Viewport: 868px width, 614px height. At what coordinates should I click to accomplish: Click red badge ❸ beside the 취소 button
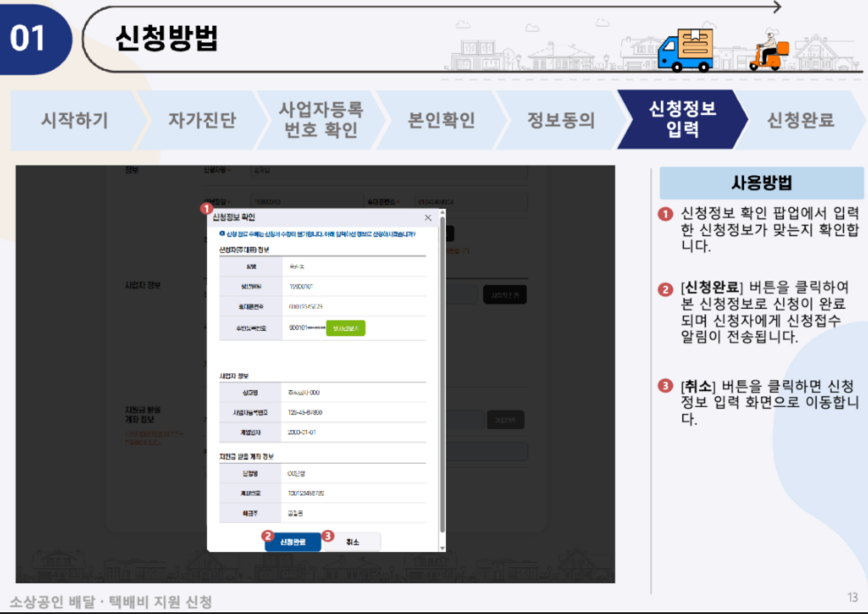click(x=326, y=535)
